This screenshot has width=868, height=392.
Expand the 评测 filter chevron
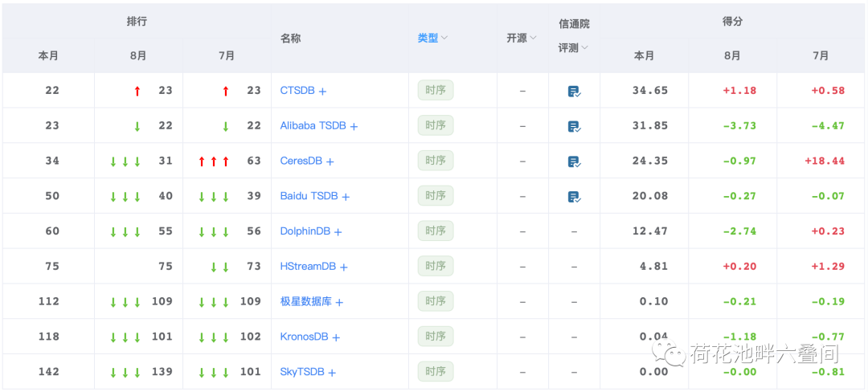584,48
